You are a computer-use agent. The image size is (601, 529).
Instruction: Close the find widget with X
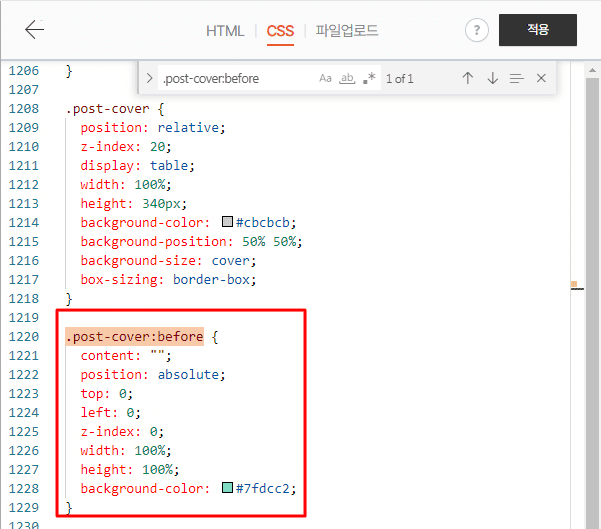click(x=541, y=78)
